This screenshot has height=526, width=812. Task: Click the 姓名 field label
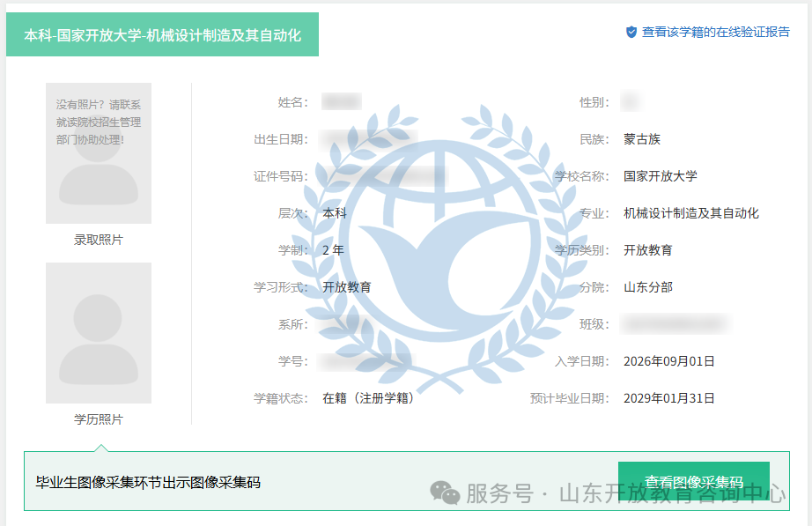click(292, 102)
